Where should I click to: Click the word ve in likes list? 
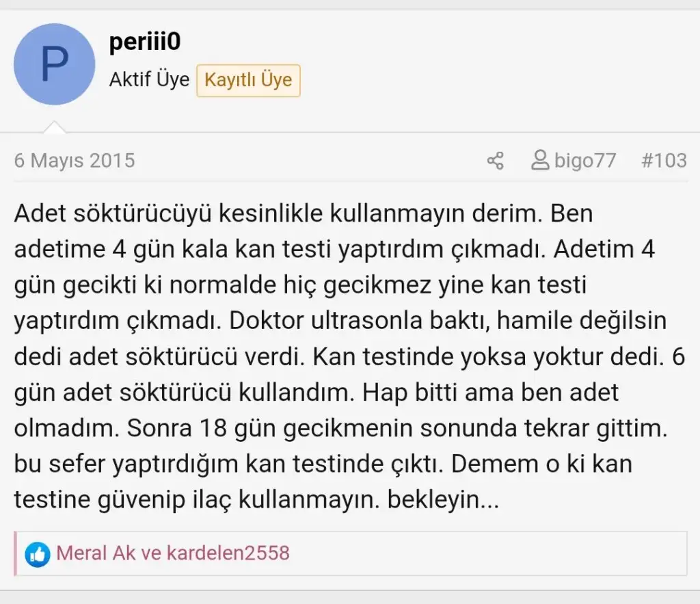(151, 553)
